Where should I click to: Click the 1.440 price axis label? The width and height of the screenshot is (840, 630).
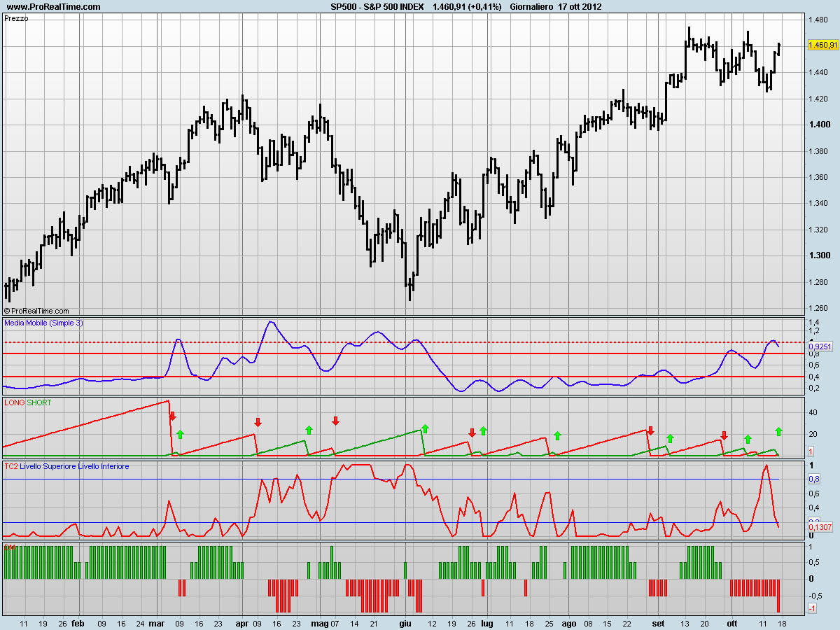point(818,72)
